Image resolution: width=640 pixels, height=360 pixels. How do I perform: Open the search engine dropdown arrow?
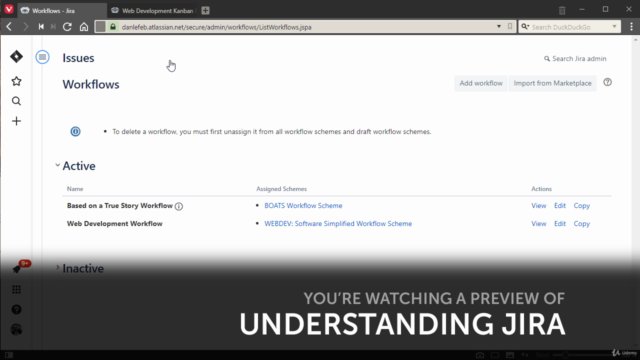[614, 27]
